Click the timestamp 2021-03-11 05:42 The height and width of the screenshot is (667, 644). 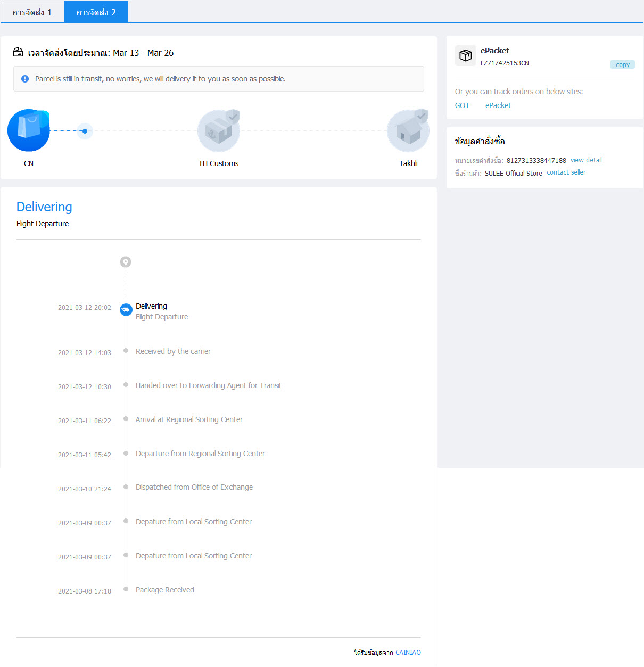coord(85,455)
